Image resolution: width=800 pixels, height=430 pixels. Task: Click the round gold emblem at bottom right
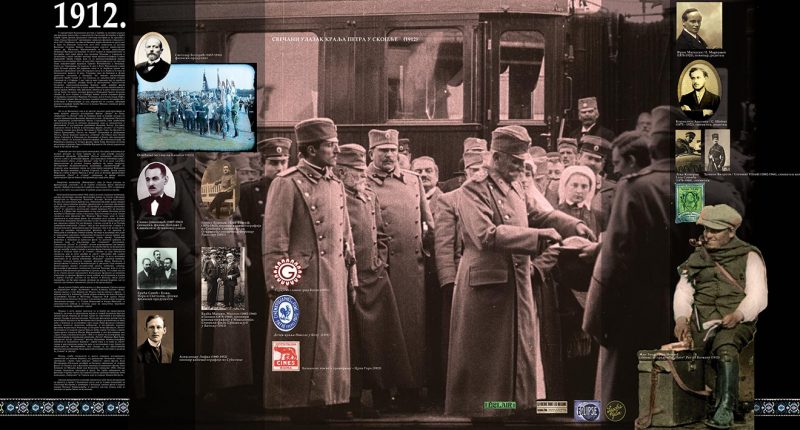[x=616, y=410]
